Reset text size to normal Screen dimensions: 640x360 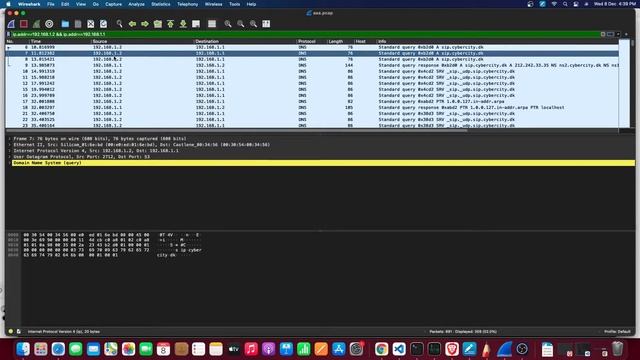pos(253,24)
